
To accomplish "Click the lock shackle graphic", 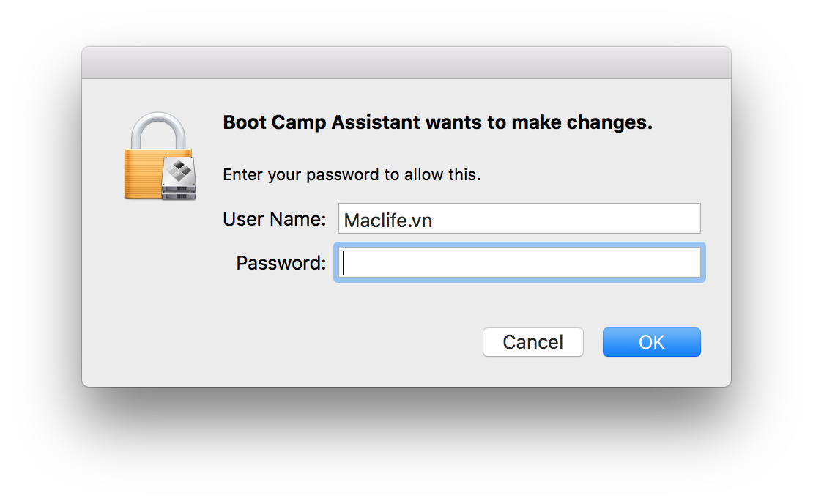I will 157,132.
